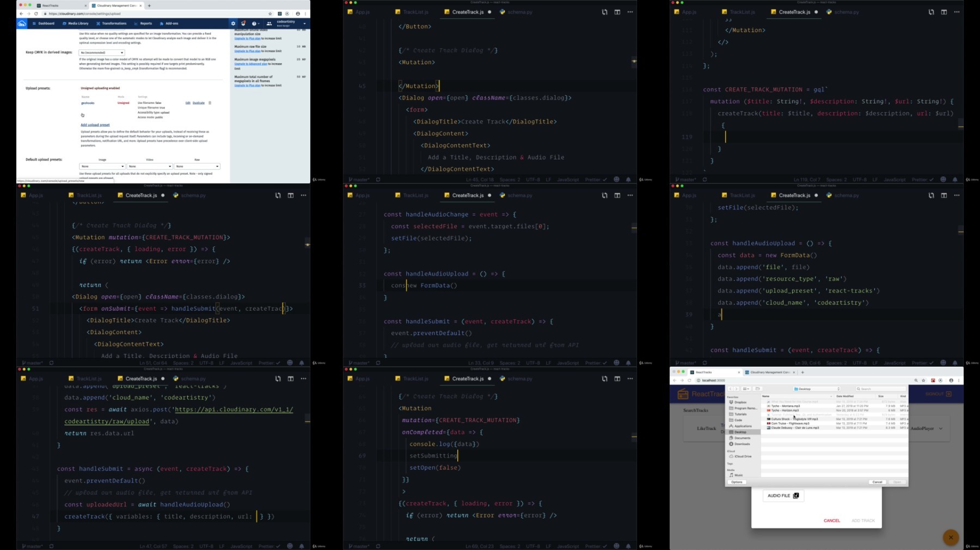Image resolution: width=980 pixels, height=550 pixels.
Task: Open the Cloudinary help question mark icon
Action: tap(254, 23)
